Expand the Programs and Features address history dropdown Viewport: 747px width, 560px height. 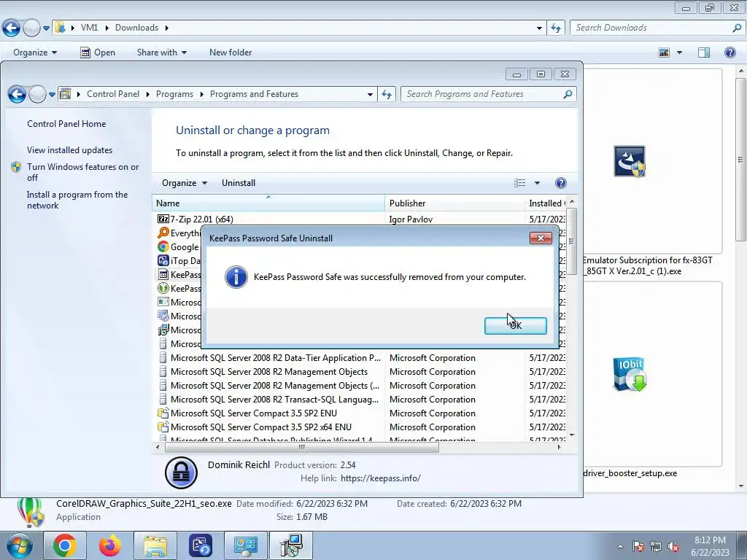[x=370, y=94]
